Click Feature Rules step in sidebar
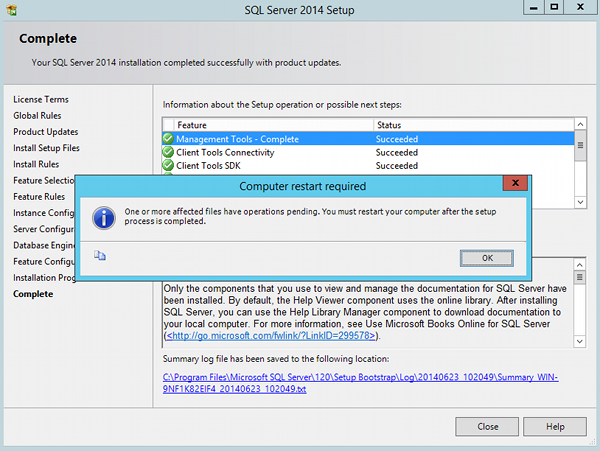 pos(39,197)
